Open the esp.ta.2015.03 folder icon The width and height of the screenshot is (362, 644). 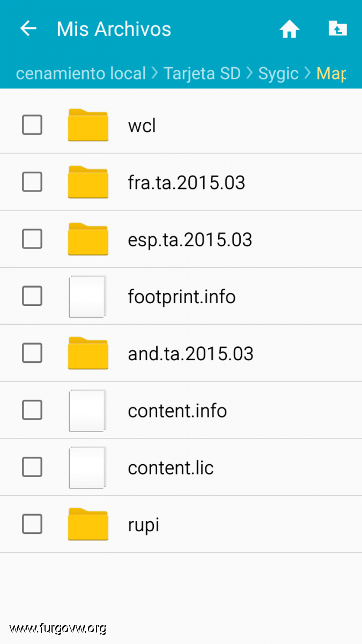click(88, 239)
